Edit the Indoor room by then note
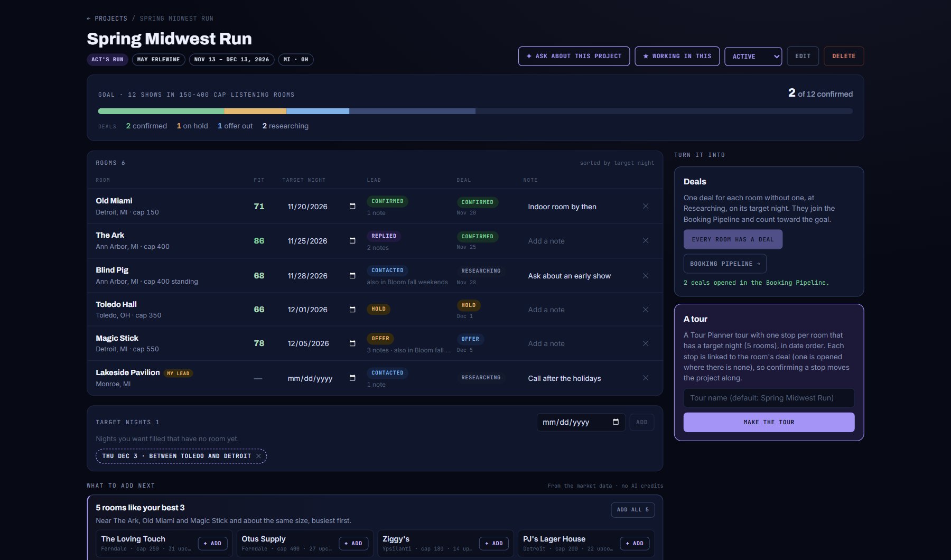This screenshot has width=951, height=560. (x=562, y=207)
